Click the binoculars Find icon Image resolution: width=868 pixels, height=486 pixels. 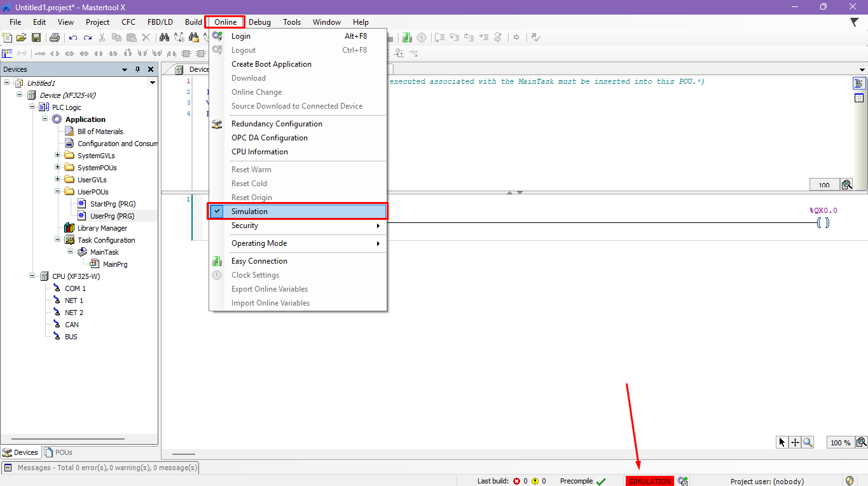(x=164, y=38)
